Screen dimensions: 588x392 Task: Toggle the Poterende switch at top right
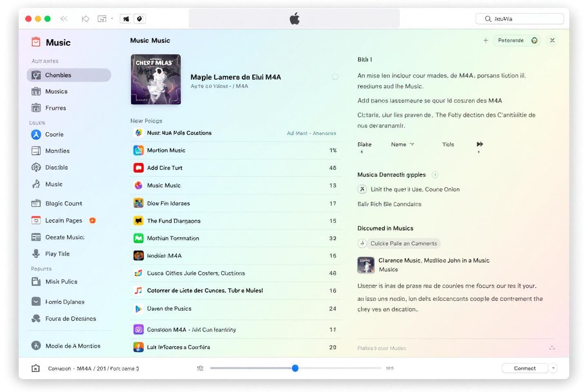534,40
